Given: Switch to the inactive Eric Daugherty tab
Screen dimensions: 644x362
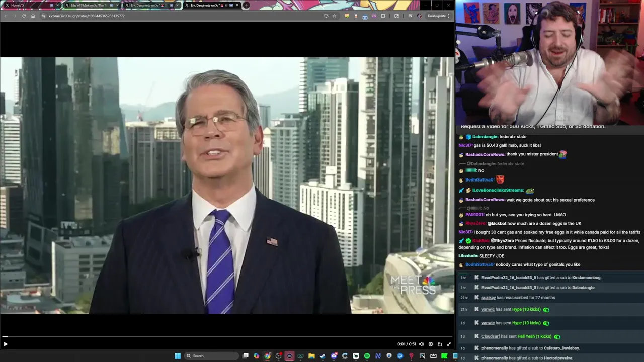Looking at the screenshot, I should click(x=151, y=5).
